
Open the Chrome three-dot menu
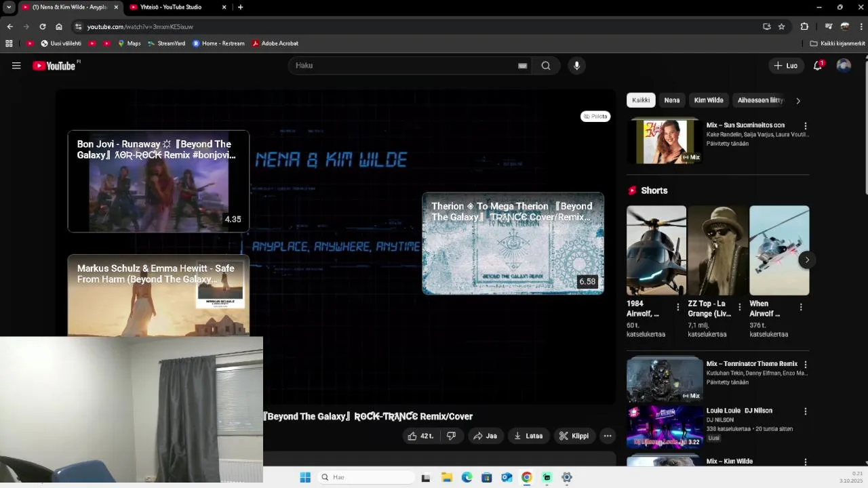tap(861, 26)
